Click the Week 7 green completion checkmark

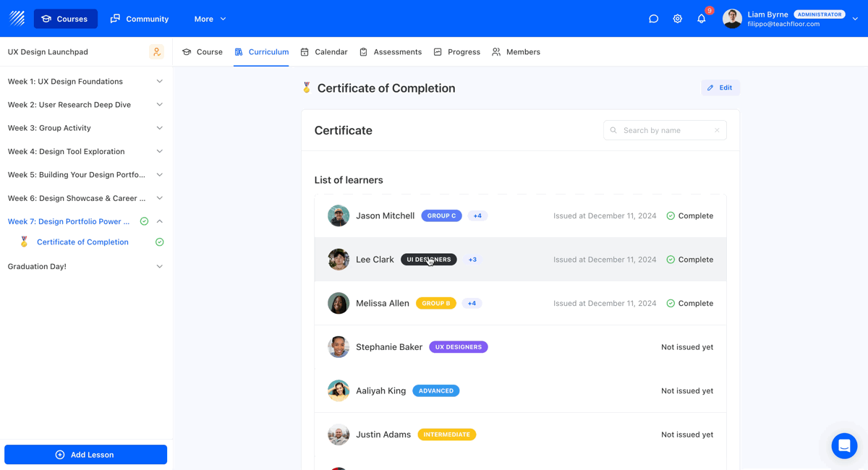point(144,221)
